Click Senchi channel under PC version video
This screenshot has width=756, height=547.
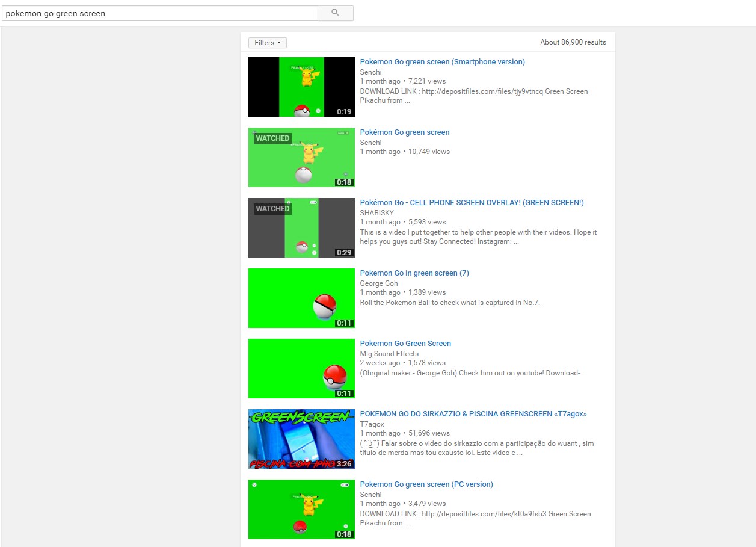pyautogui.click(x=370, y=495)
